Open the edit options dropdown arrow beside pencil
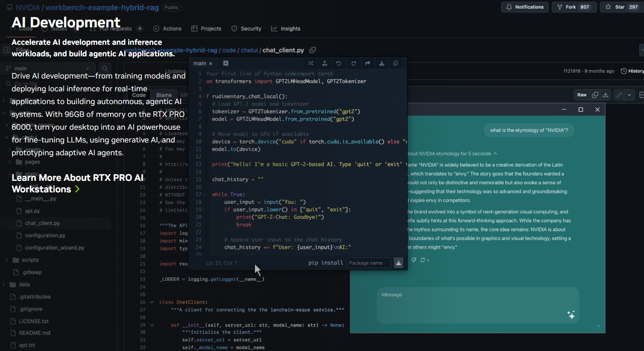The height and width of the screenshot is (351, 644). [629, 95]
